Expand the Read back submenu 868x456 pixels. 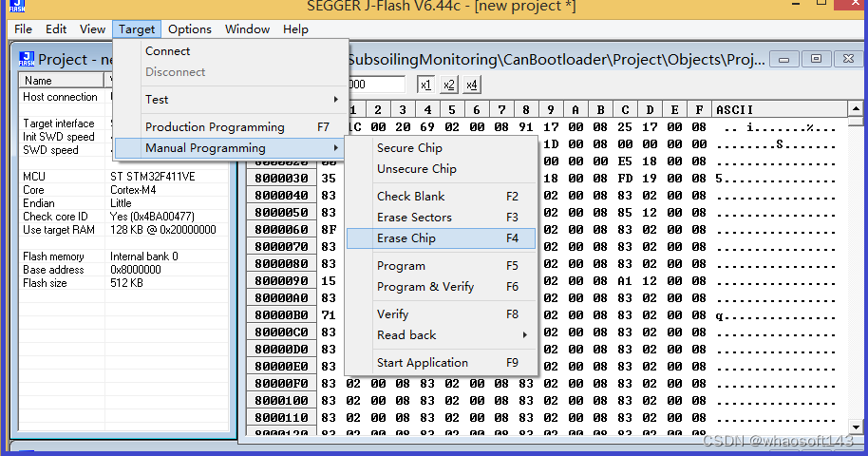click(442, 335)
